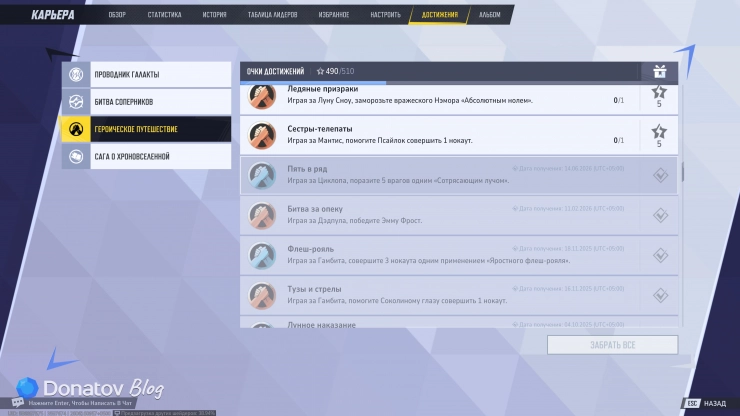The image size is (740, 416).
Task: Click the chat prompt text field
Action: click(x=80, y=403)
